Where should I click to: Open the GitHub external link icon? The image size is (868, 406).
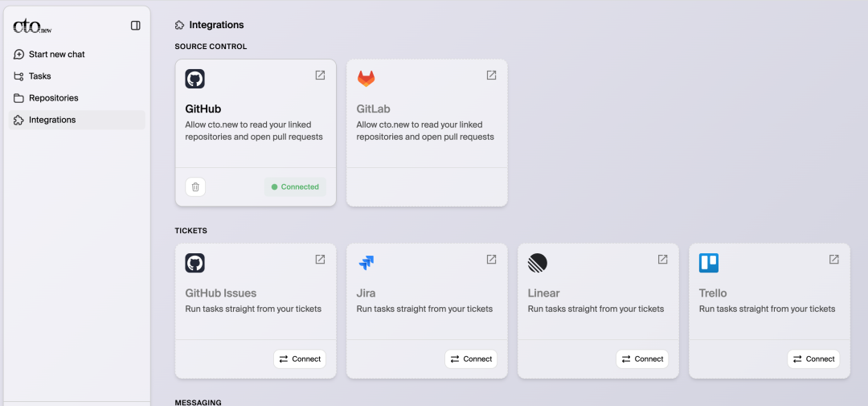(320, 76)
